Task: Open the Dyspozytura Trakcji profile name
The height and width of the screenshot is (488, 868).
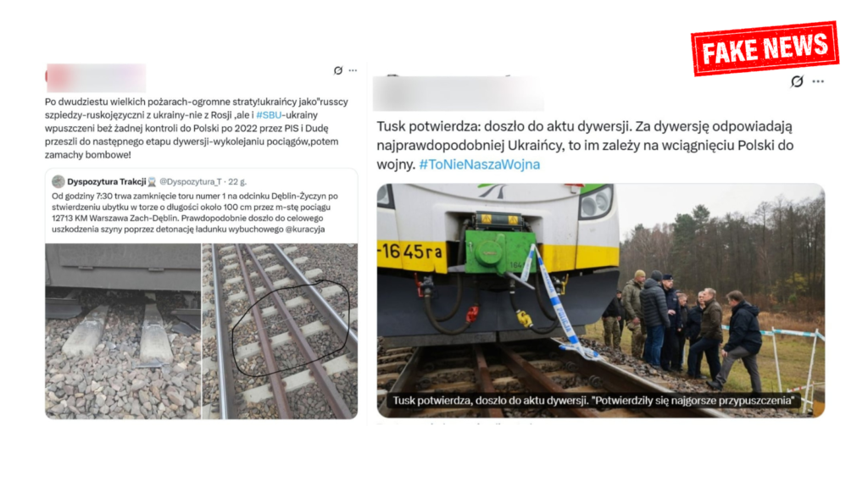Action: (x=106, y=181)
